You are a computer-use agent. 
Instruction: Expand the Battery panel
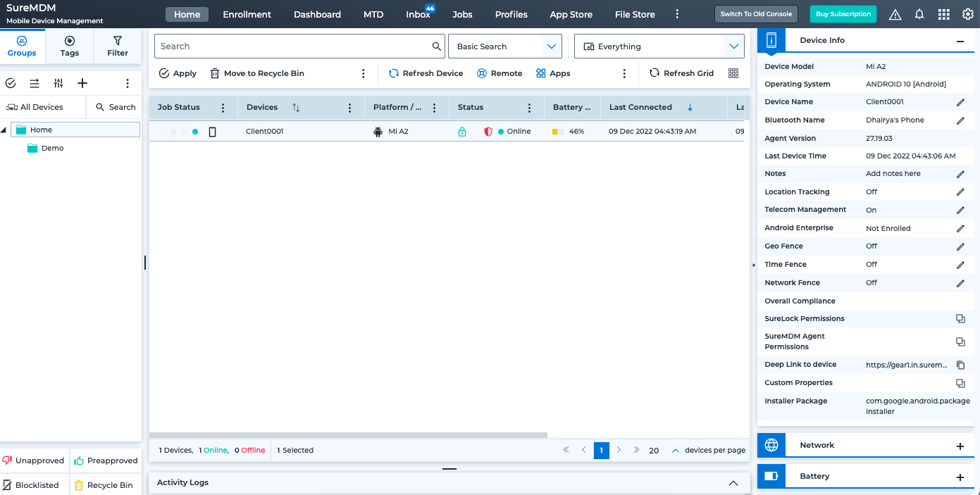point(960,477)
